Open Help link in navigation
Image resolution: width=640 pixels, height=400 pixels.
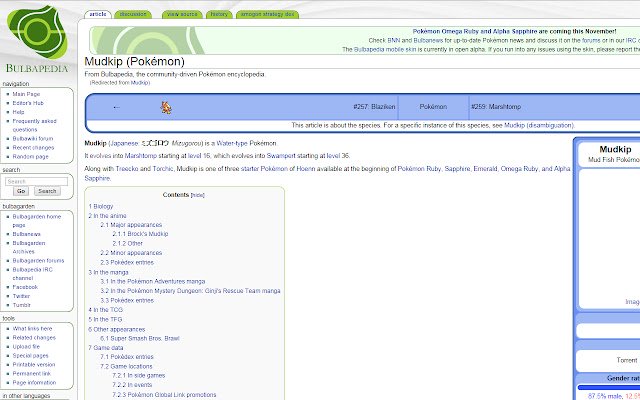coord(18,112)
